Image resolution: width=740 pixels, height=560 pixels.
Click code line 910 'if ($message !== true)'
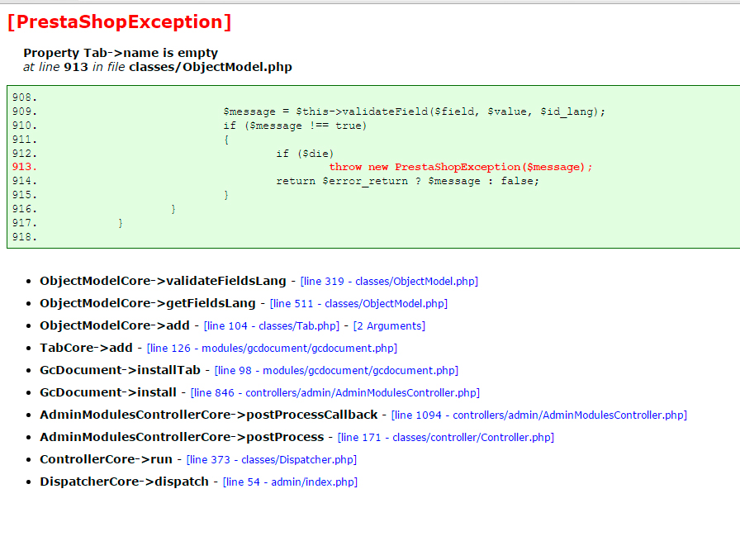click(x=295, y=126)
